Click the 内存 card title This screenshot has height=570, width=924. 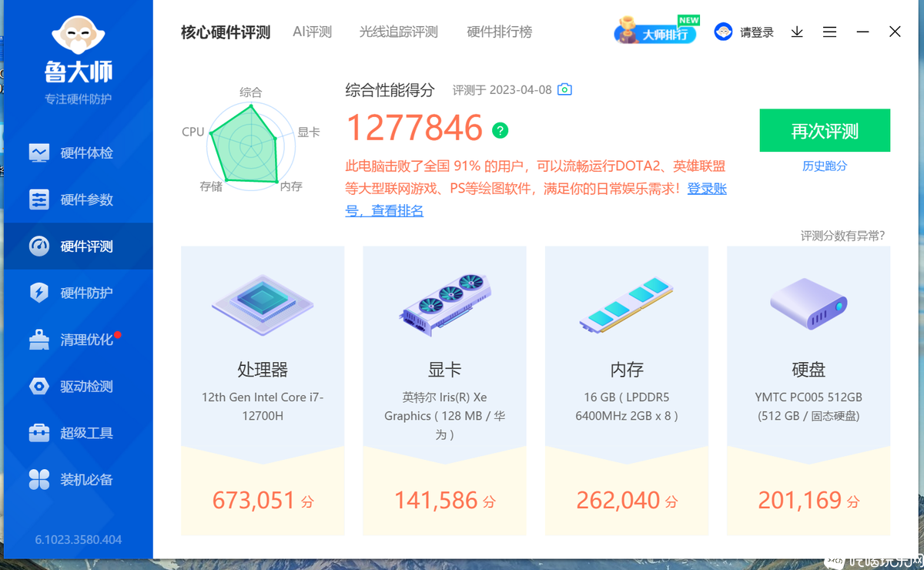pyautogui.click(x=626, y=370)
